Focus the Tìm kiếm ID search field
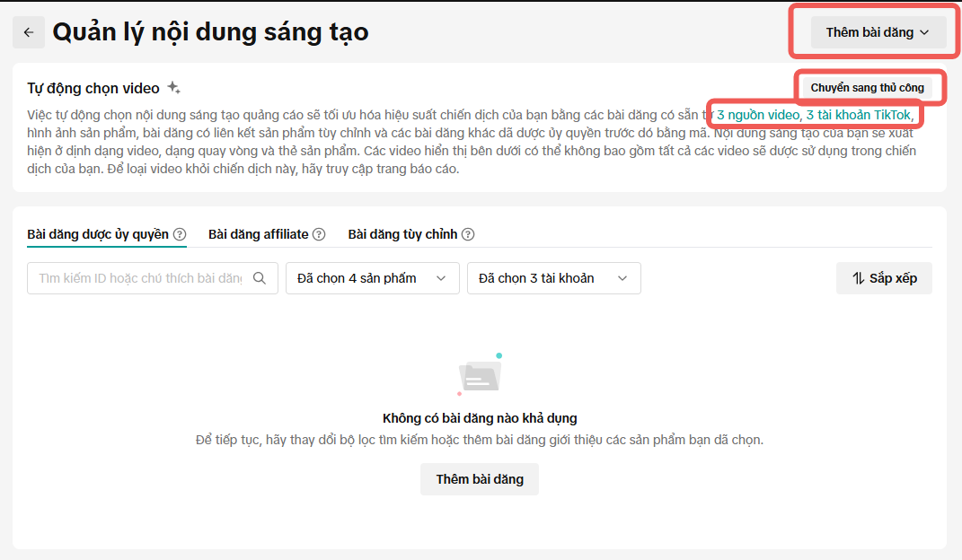Screen dimensions: 962x560 [139, 278]
